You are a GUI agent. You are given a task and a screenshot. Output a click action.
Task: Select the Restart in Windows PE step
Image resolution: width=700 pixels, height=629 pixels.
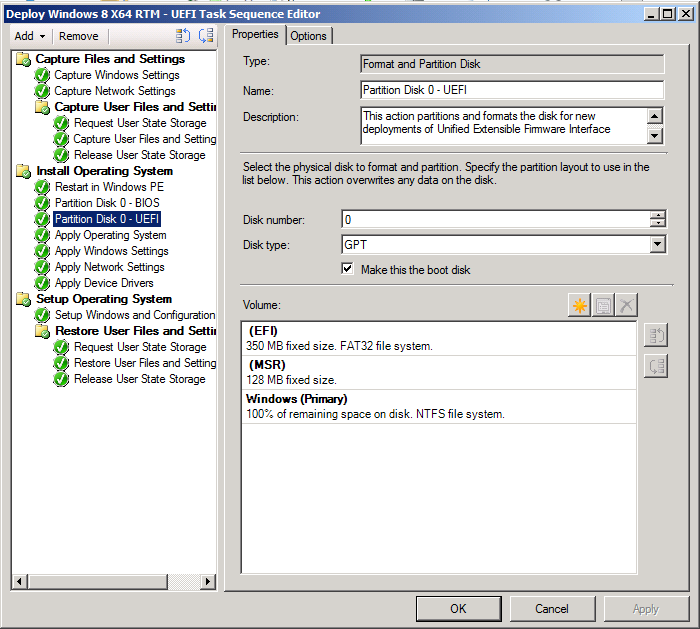pyautogui.click(x=109, y=187)
